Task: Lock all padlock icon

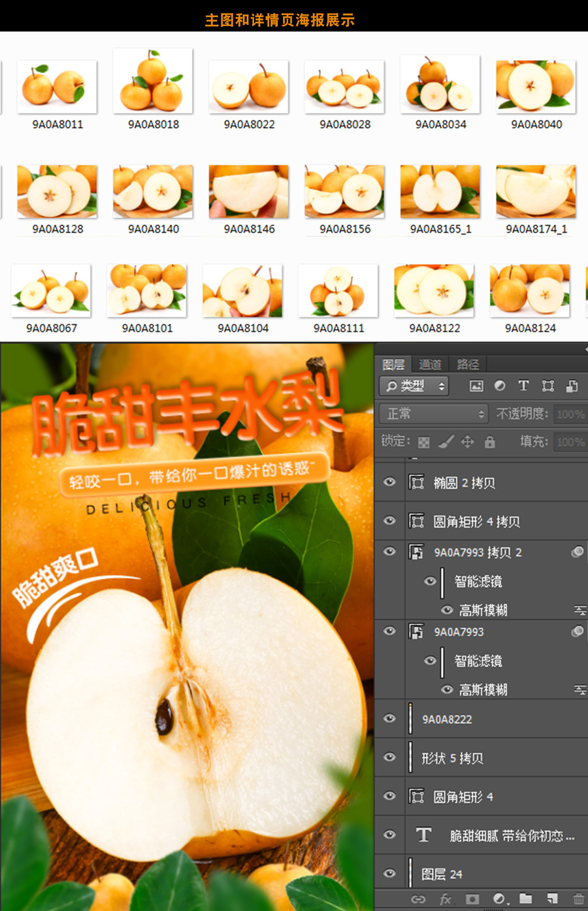Action: click(489, 442)
